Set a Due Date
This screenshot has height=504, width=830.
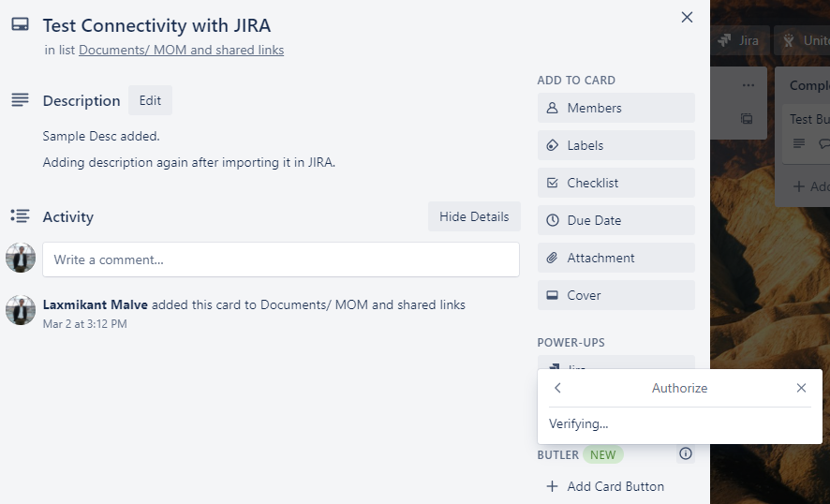(x=616, y=220)
